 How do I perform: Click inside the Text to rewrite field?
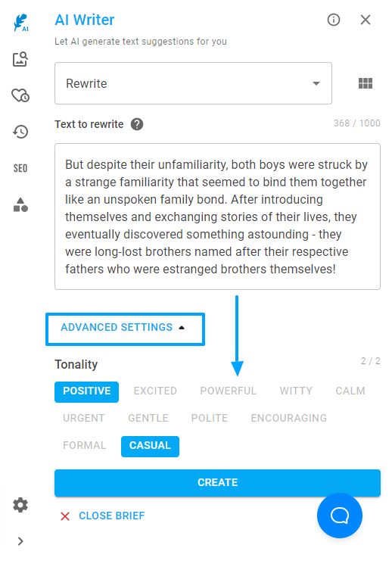(218, 217)
